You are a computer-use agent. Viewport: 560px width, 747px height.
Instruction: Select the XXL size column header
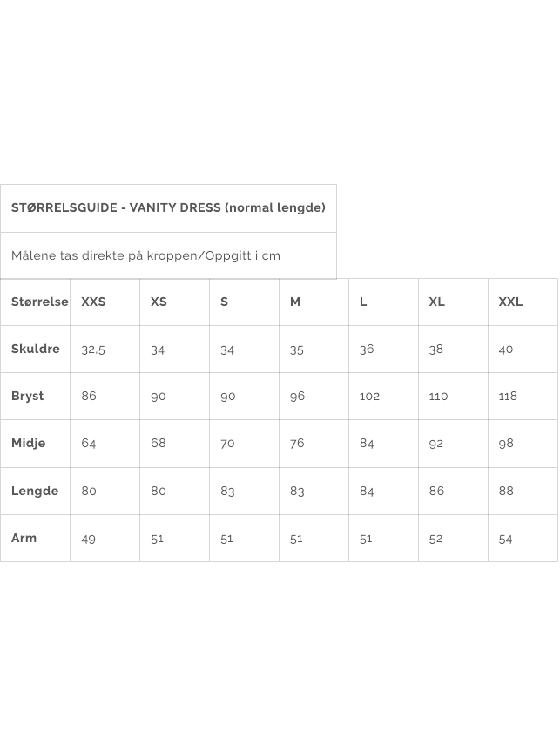click(510, 302)
